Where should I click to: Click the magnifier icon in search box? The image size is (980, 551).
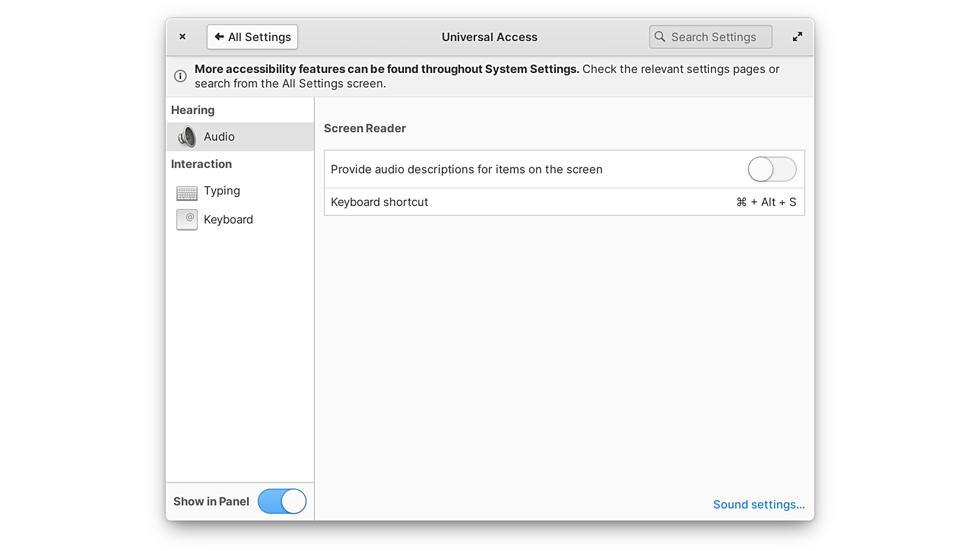point(660,37)
